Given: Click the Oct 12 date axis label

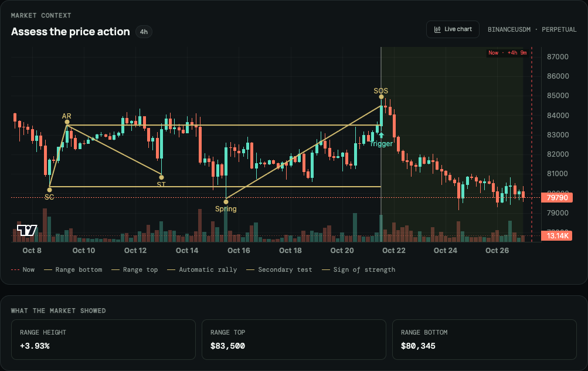Looking at the screenshot, I should pos(135,251).
